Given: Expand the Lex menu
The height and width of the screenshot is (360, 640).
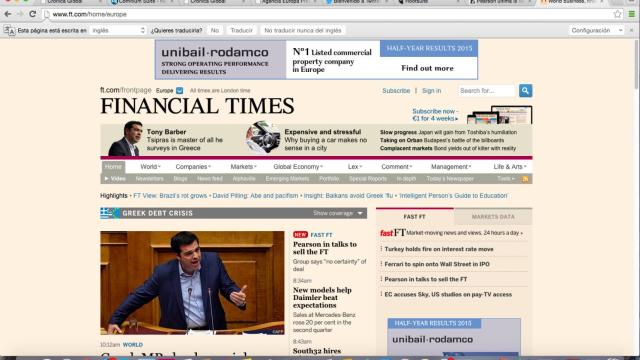Looking at the screenshot, I should click(x=355, y=167).
